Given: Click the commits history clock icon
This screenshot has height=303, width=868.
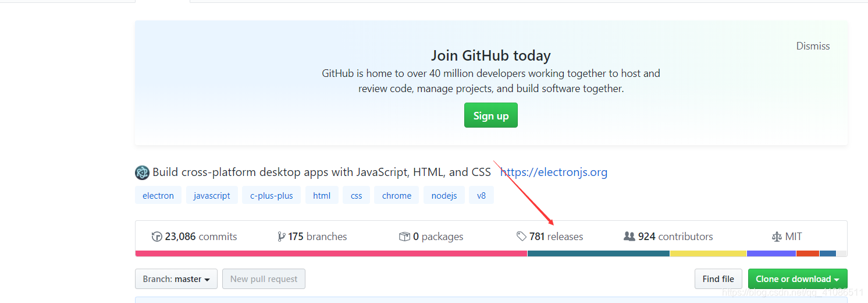Looking at the screenshot, I should (x=156, y=237).
